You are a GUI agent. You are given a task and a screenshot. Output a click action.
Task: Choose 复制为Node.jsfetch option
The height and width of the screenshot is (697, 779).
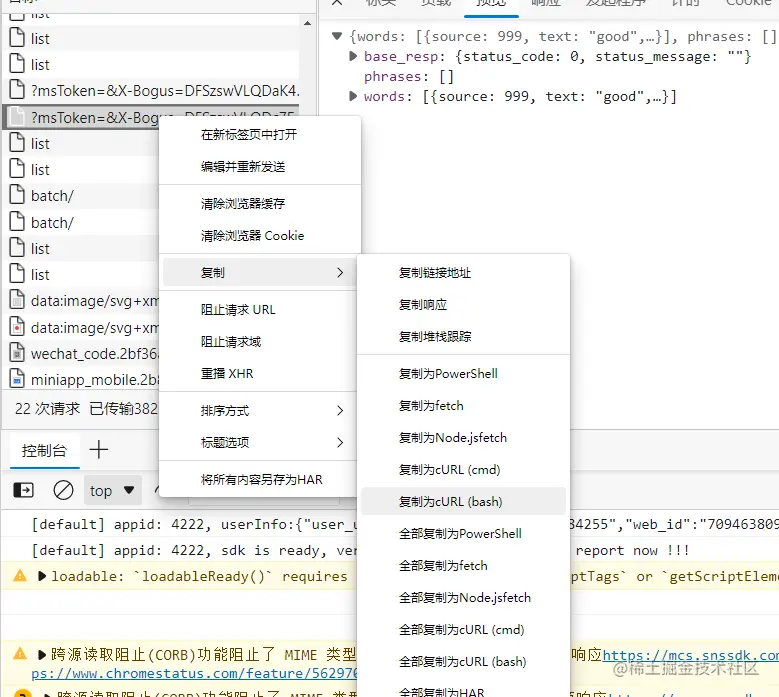pos(463,438)
